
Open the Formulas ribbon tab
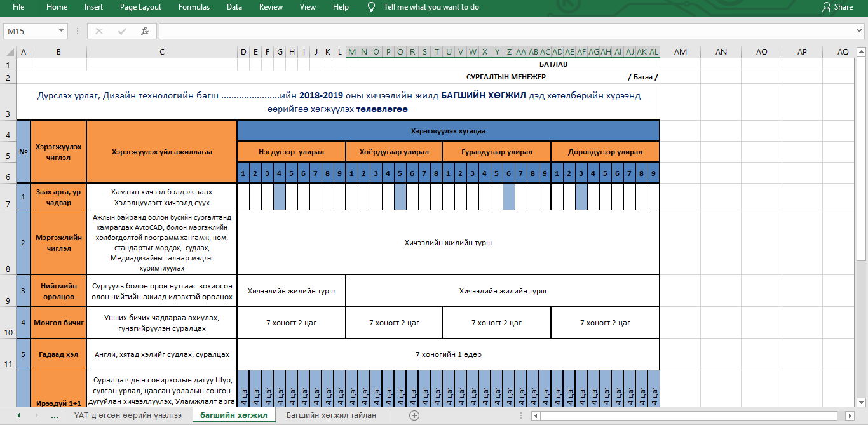[194, 7]
